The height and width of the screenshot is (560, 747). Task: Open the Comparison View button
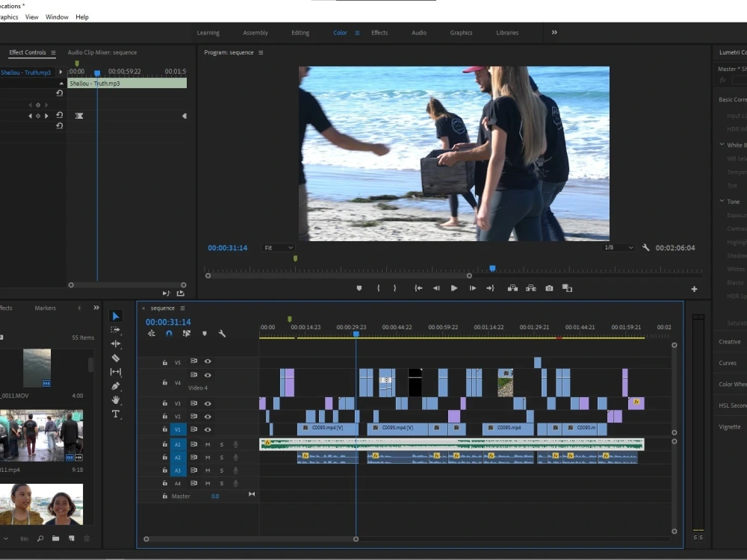point(567,288)
